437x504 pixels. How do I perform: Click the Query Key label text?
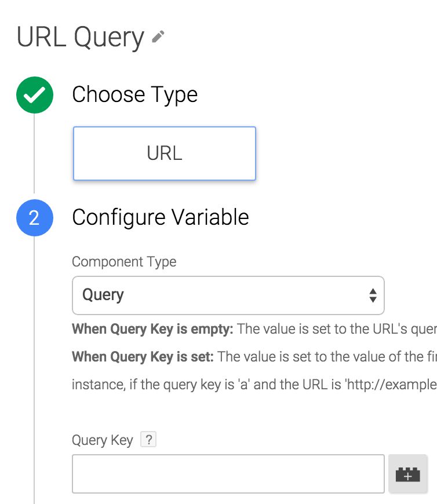click(x=102, y=440)
